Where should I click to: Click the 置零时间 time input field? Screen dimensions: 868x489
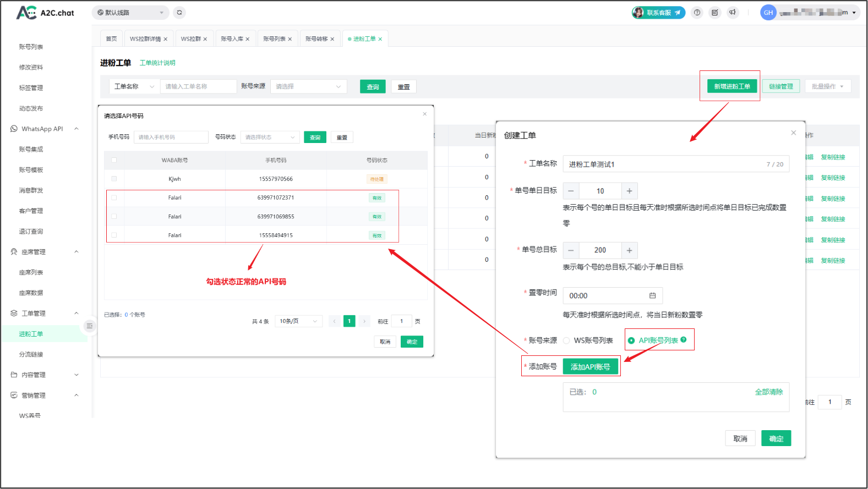pyautogui.click(x=612, y=296)
